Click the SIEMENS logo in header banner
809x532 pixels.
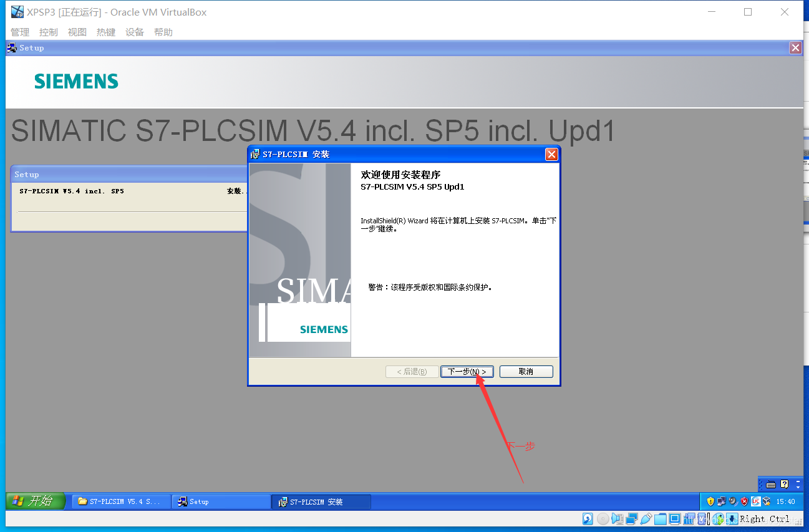tap(76, 81)
